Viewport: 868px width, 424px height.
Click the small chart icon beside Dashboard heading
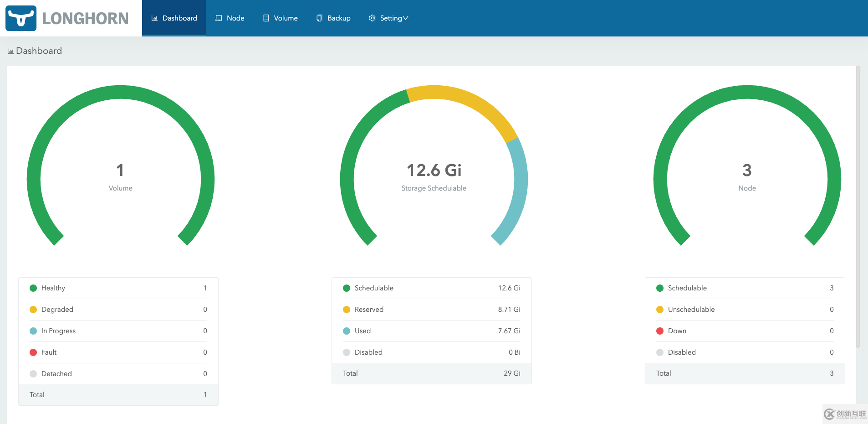10,51
